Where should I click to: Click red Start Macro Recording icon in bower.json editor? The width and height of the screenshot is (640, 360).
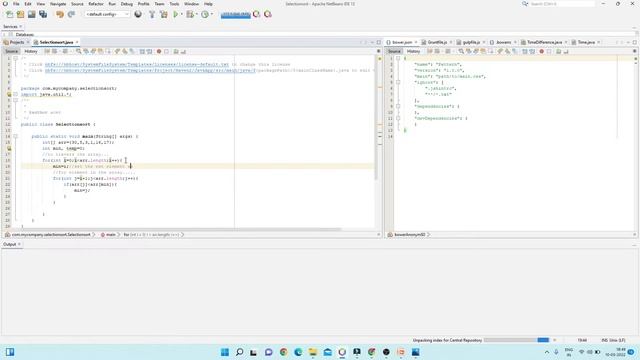coord(542,51)
